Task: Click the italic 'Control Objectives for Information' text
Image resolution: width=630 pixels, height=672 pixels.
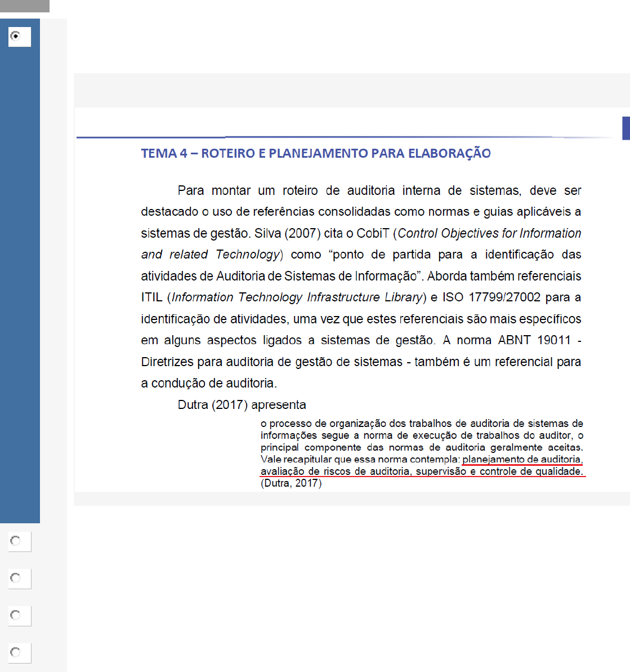Action: [489, 233]
